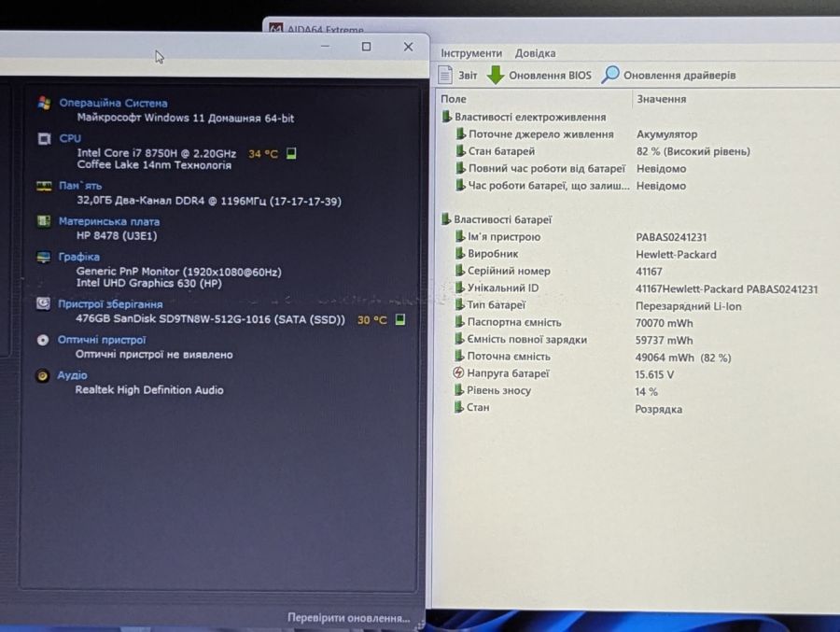Open the Пристрої зберігання section link
Image resolution: width=840 pixels, height=632 pixels.
pos(110,304)
